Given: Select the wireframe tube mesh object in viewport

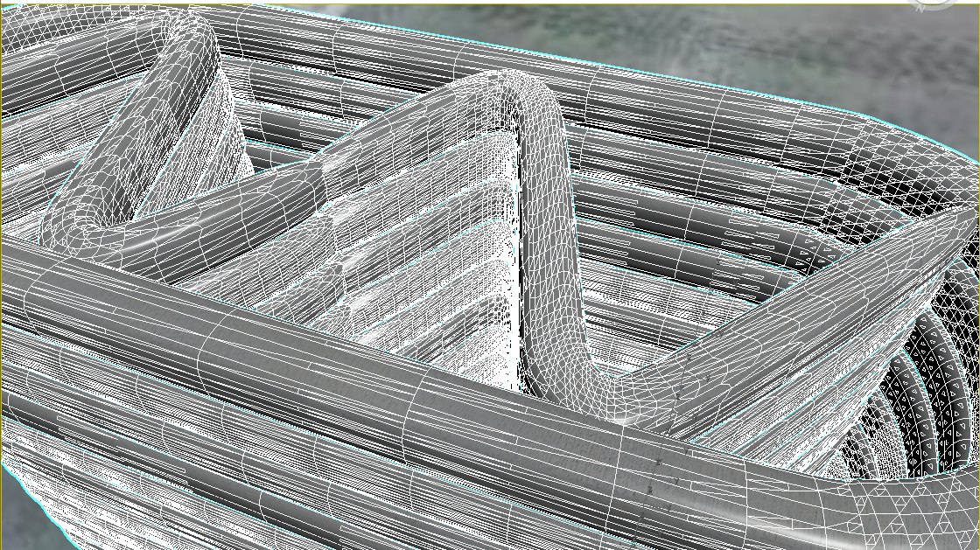Looking at the screenshot, I should [x=490, y=278].
